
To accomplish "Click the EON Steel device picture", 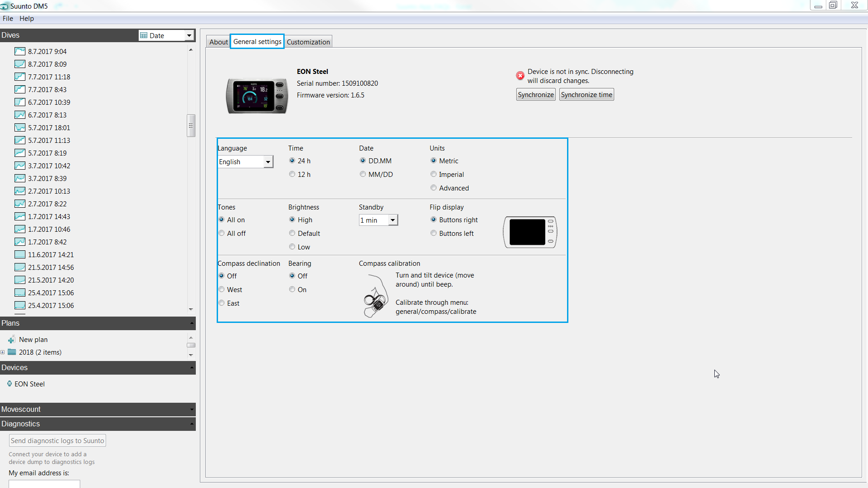I will click(x=257, y=96).
